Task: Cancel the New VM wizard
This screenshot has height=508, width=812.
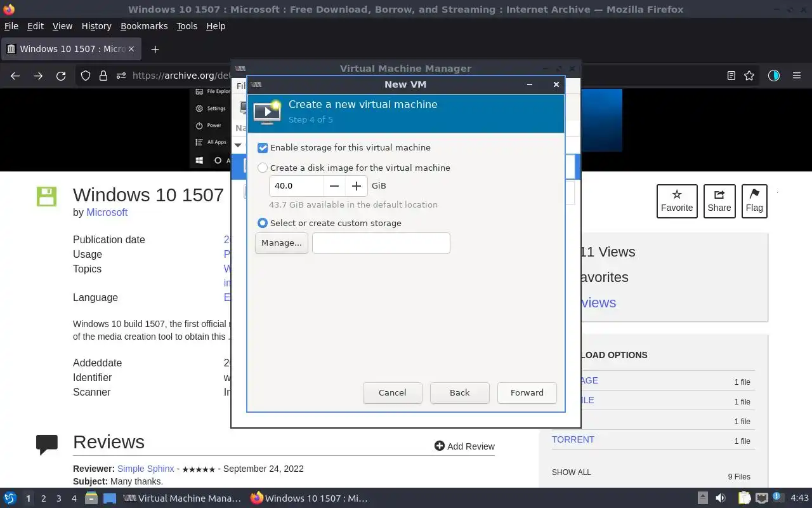Action: point(393,392)
